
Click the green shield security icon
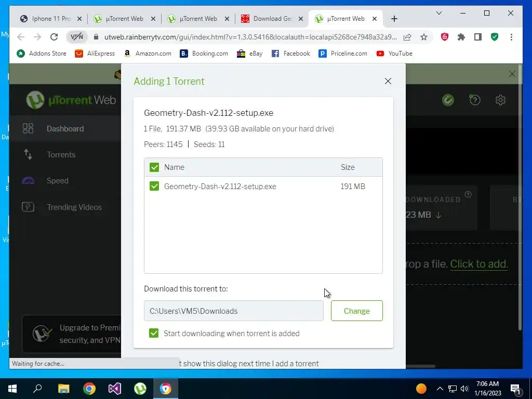tap(495, 37)
